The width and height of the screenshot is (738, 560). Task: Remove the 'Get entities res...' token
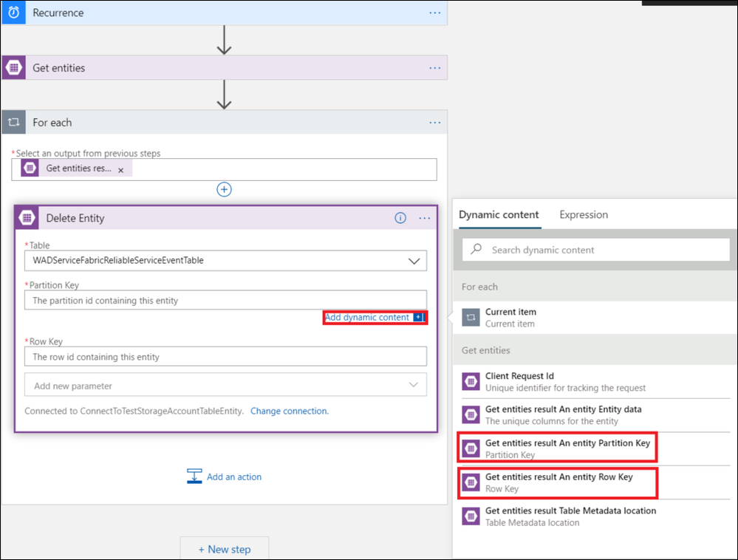121,171
